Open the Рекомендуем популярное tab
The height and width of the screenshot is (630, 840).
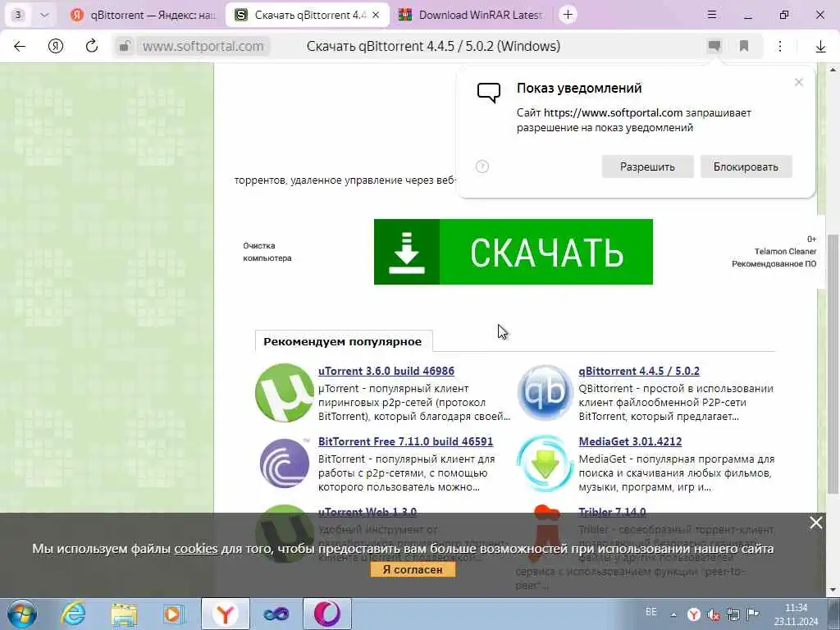(343, 341)
